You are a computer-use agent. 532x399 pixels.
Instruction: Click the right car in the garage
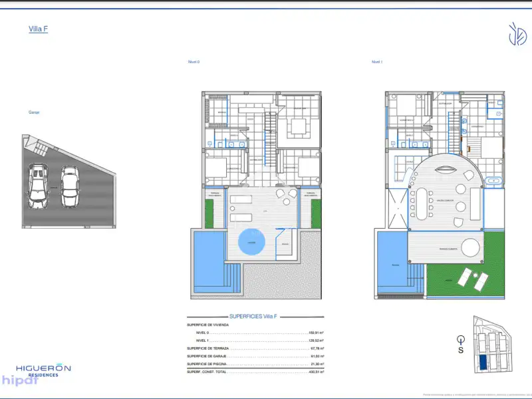[70, 186]
